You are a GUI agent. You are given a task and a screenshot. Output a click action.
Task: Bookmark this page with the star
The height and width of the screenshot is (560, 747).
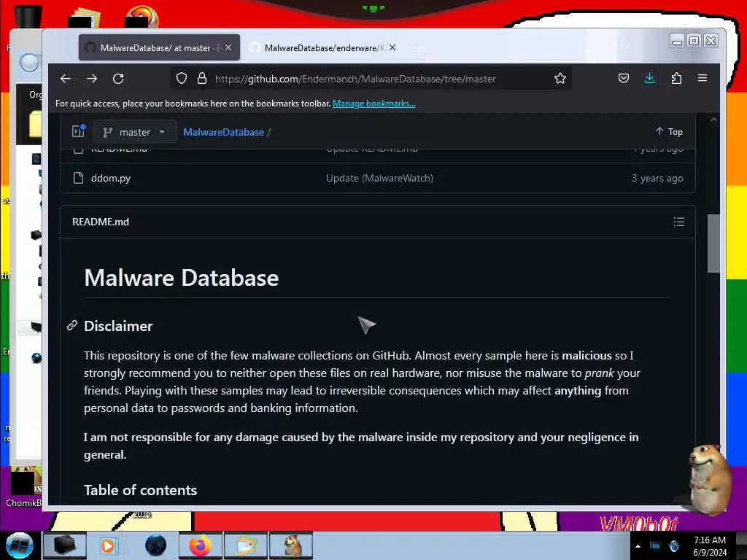pos(560,79)
